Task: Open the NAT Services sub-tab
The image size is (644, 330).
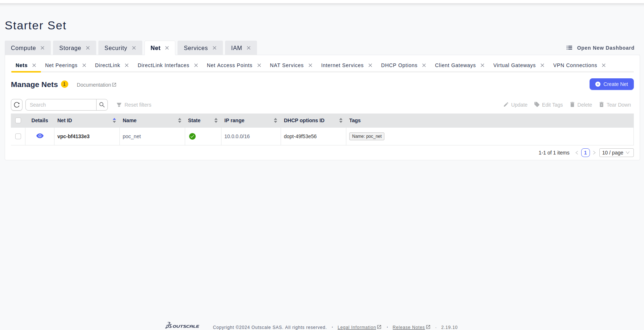Action: pos(286,65)
